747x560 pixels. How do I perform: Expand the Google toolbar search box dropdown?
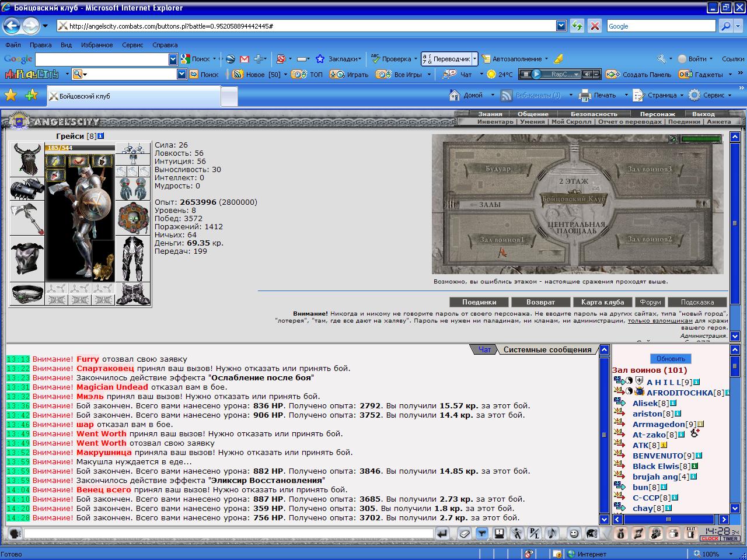(x=173, y=59)
